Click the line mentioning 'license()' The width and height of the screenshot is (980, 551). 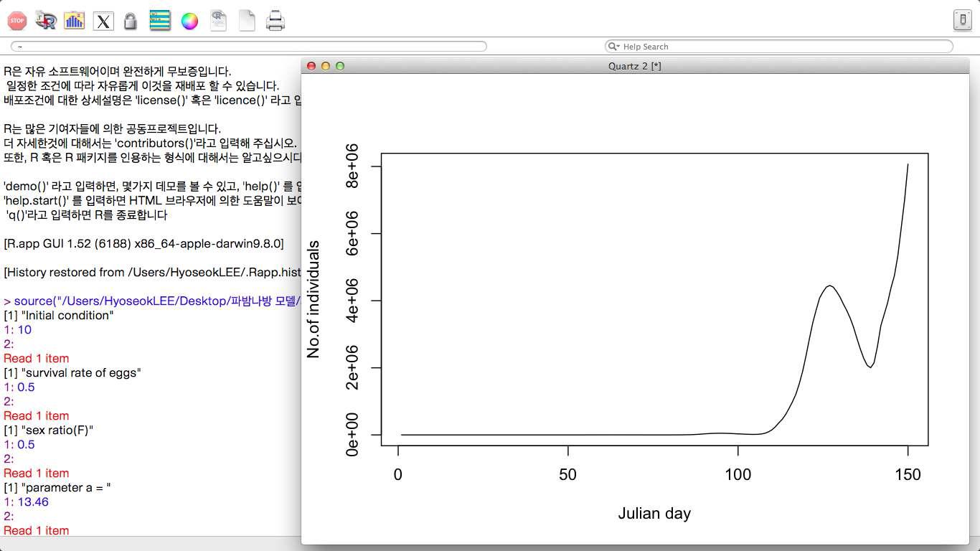pyautogui.click(x=152, y=100)
